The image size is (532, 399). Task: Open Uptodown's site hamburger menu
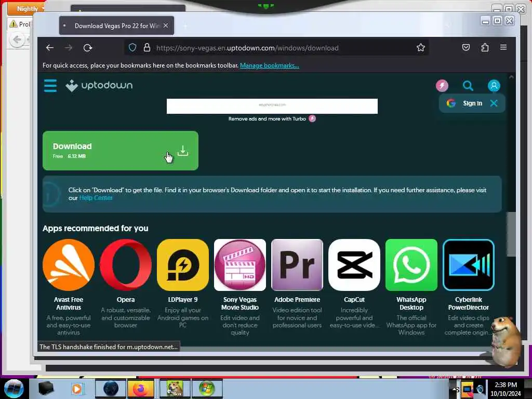[50, 86]
